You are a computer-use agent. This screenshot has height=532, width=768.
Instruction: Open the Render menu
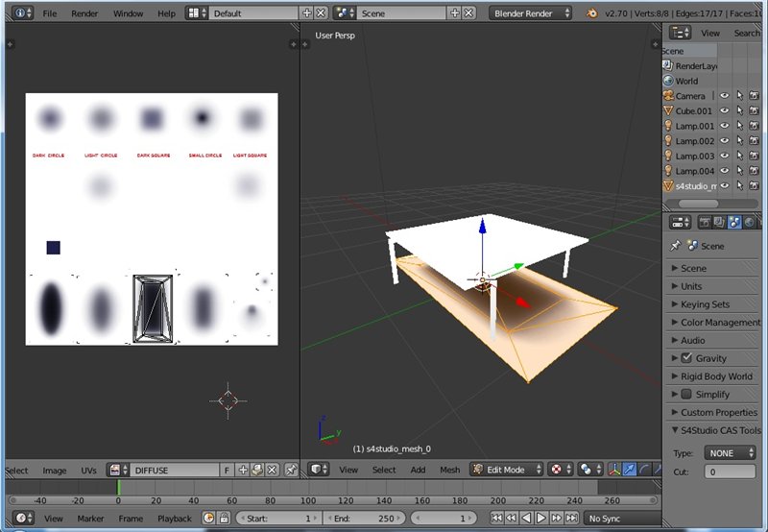[x=84, y=13]
